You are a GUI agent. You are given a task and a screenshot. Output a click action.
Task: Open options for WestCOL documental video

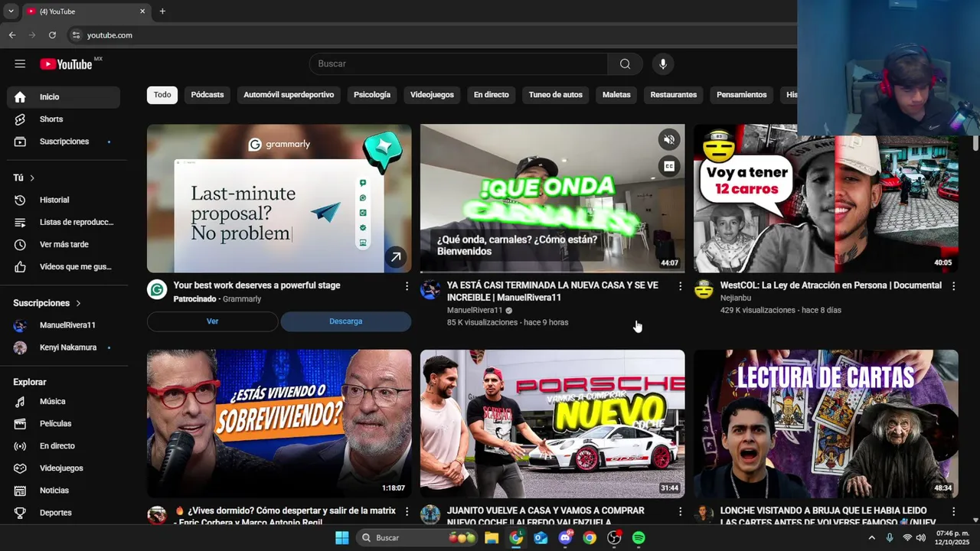tap(953, 286)
